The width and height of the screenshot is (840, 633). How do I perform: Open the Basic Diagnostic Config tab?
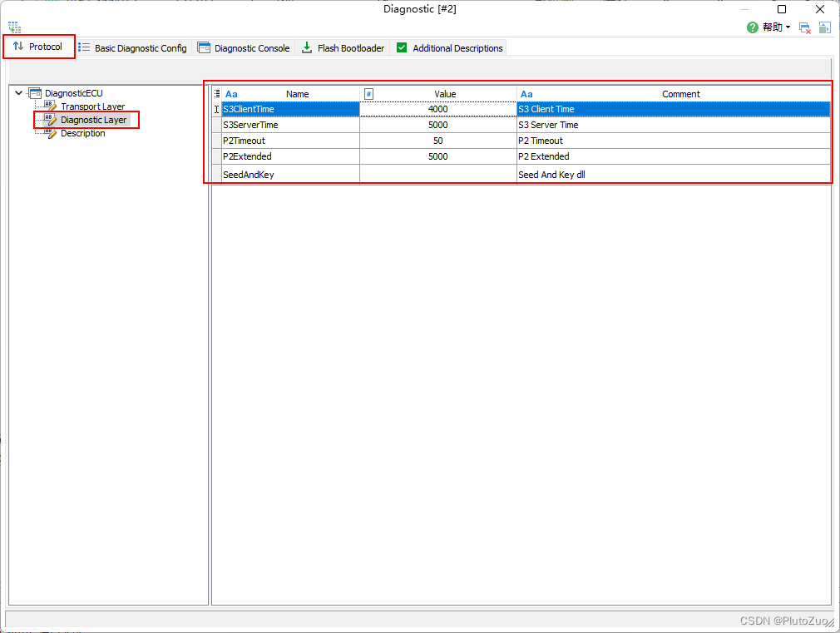pyautogui.click(x=133, y=48)
